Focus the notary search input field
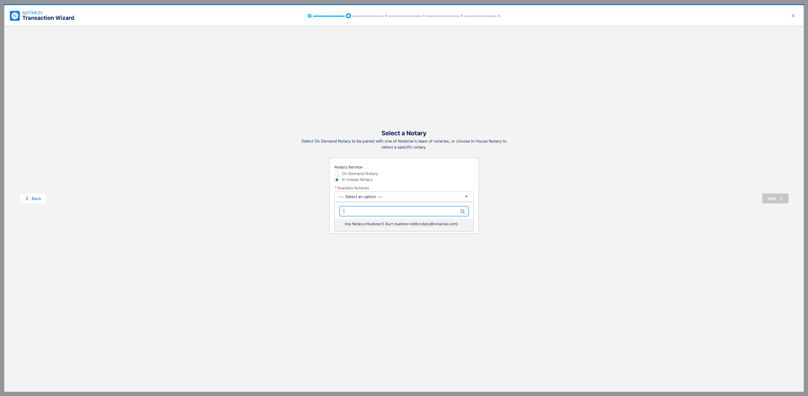808x396 pixels. click(404, 211)
